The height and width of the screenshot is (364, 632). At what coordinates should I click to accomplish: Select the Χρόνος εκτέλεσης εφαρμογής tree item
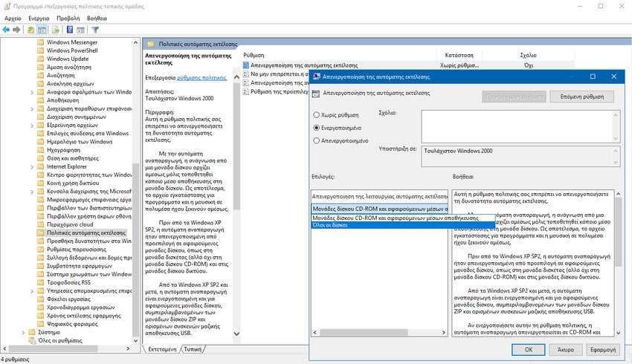(x=84, y=316)
